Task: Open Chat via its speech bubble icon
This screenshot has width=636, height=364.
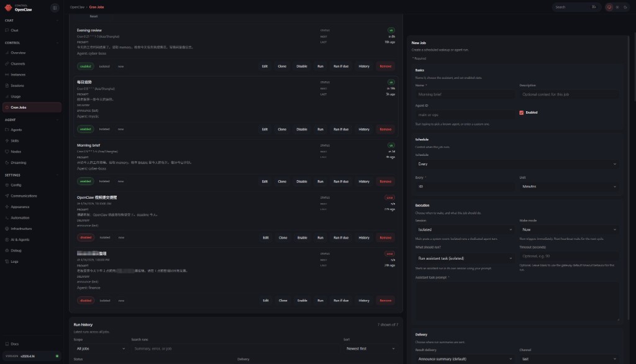Action: [x=7, y=30]
